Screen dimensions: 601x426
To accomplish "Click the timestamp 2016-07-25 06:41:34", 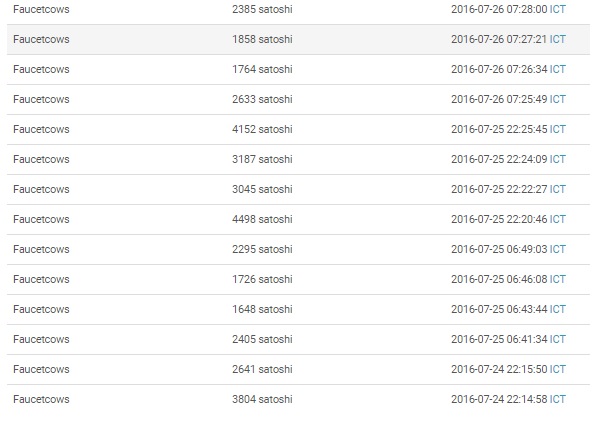I will [x=499, y=339].
